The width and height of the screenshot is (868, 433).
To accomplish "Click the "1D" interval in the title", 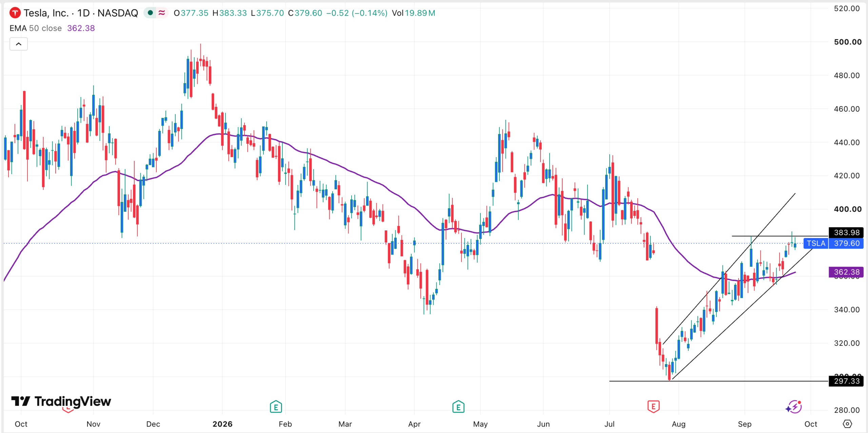I will (x=83, y=13).
